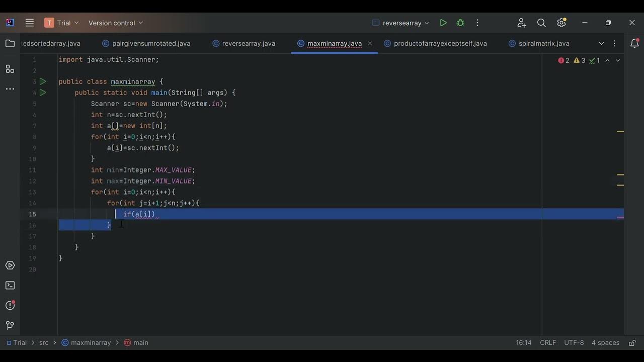This screenshot has width=644, height=362.
Task: Open UTF-8 file encoding selector
Action: (574, 343)
